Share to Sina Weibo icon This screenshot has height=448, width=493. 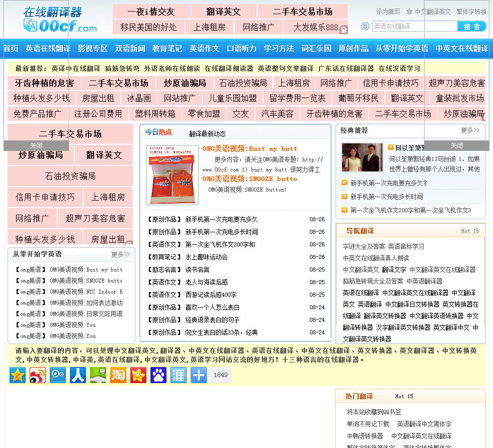tap(38, 375)
